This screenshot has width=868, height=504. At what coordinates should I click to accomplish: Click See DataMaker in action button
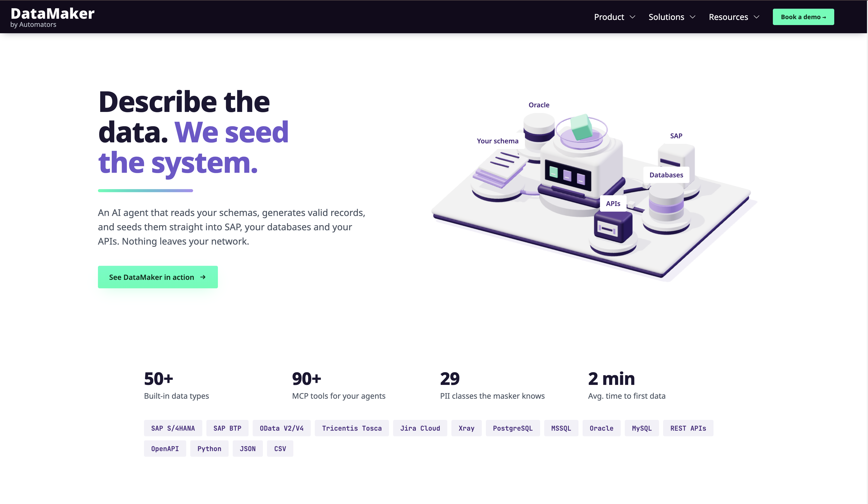[x=158, y=277]
